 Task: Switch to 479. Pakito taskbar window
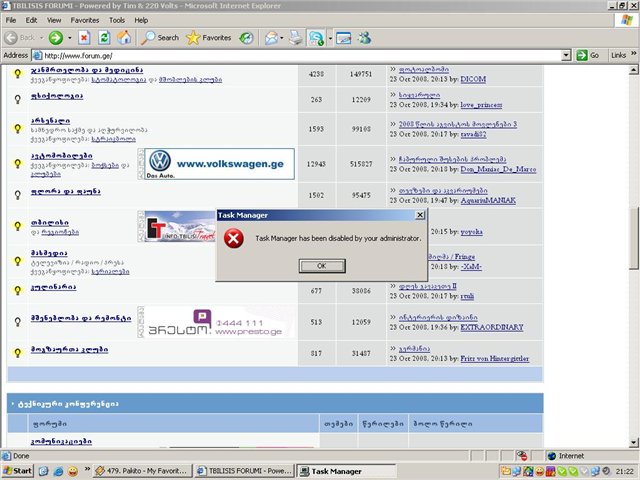pyautogui.click(x=143, y=471)
